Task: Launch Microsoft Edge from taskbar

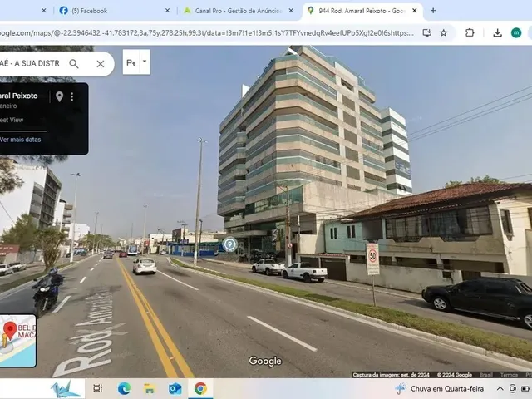Action: coord(124,388)
